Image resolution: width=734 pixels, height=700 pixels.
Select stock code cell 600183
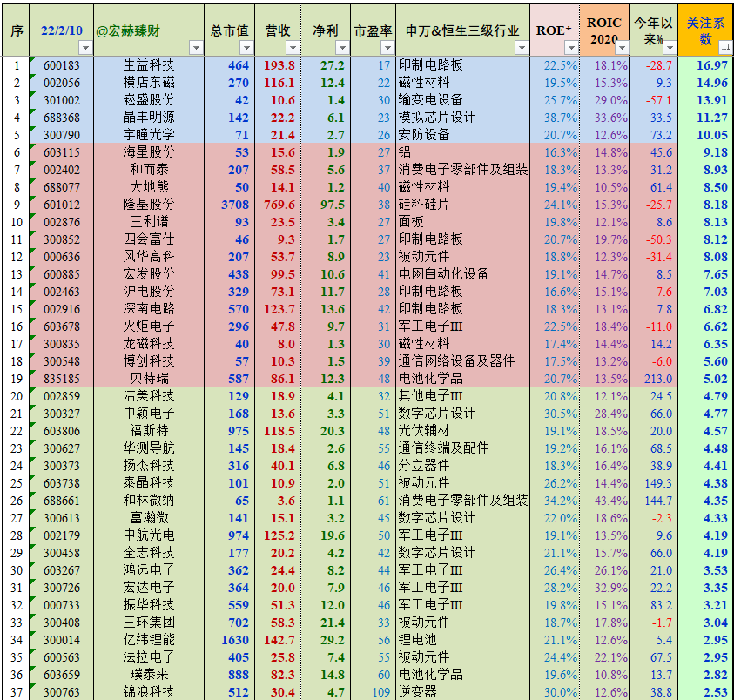click(61, 65)
